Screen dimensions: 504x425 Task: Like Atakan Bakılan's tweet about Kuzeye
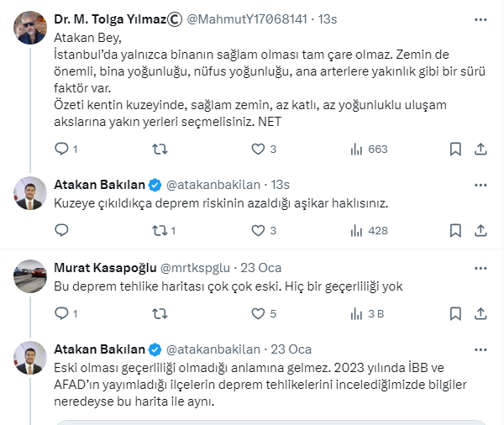tap(258, 230)
